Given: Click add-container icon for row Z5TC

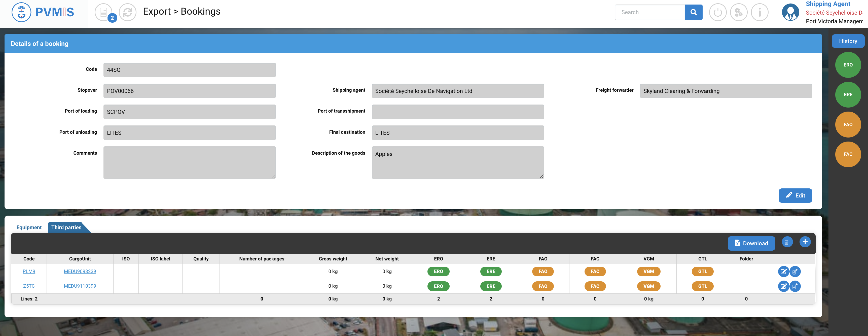Looking at the screenshot, I should tap(795, 286).
